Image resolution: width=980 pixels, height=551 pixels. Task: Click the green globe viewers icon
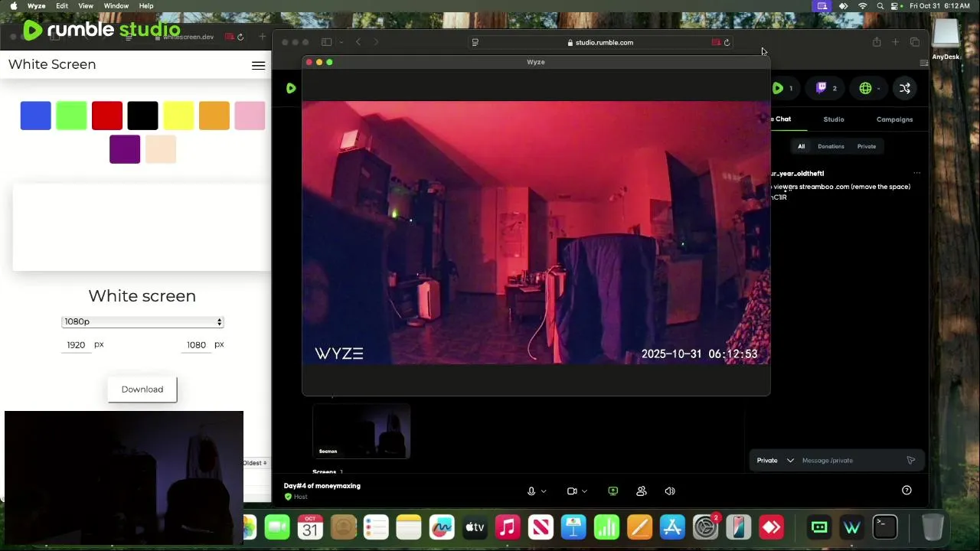click(865, 88)
